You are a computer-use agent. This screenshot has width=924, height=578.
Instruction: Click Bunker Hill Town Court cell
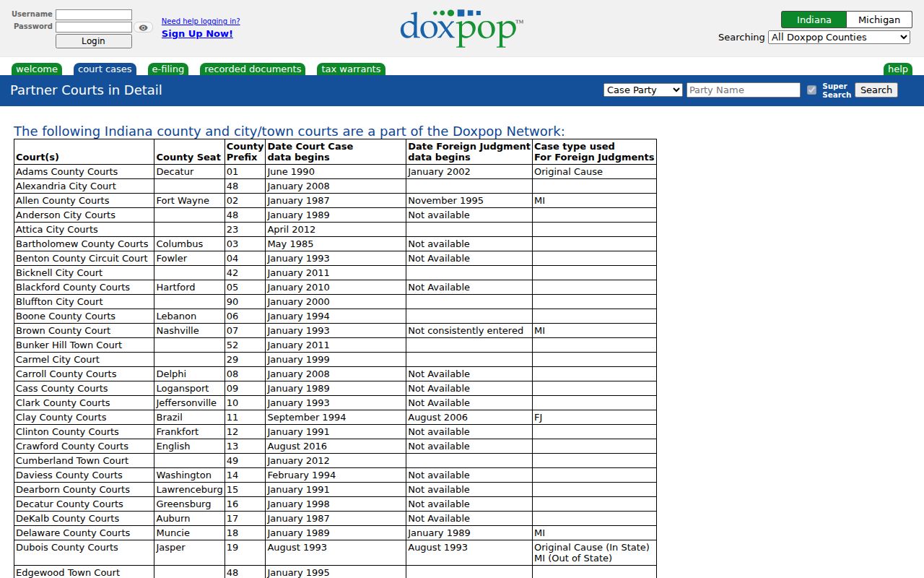(x=84, y=345)
